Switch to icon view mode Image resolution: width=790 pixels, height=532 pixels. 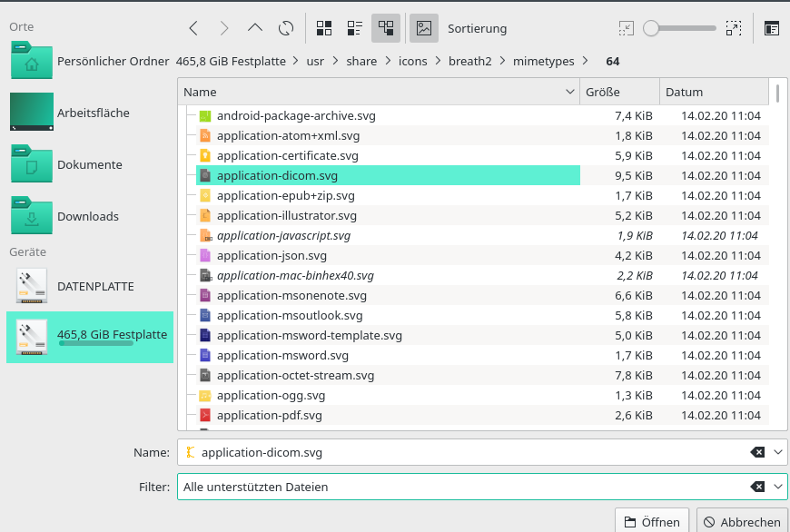tap(324, 28)
